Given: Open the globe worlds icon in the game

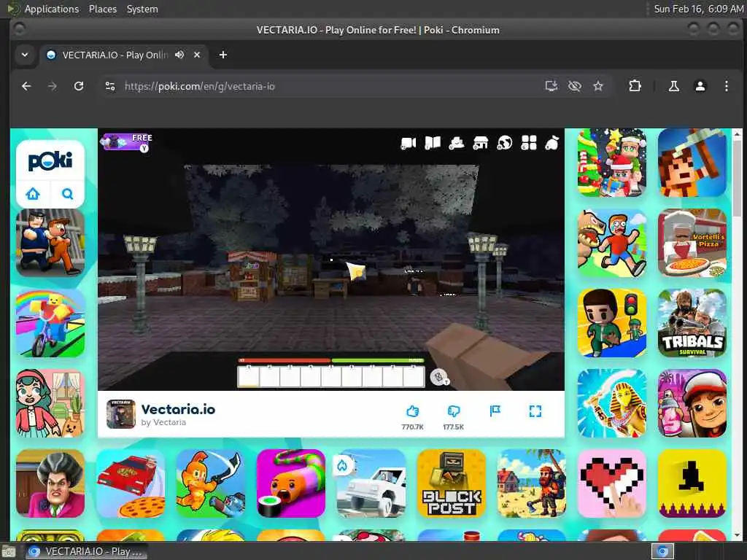Looking at the screenshot, I should click(505, 143).
